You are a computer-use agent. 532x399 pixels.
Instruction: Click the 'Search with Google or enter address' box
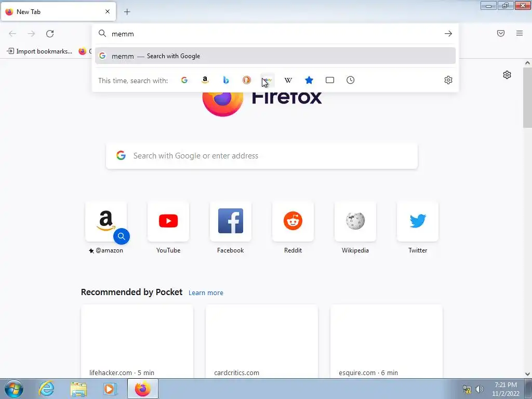coord(262,156)
